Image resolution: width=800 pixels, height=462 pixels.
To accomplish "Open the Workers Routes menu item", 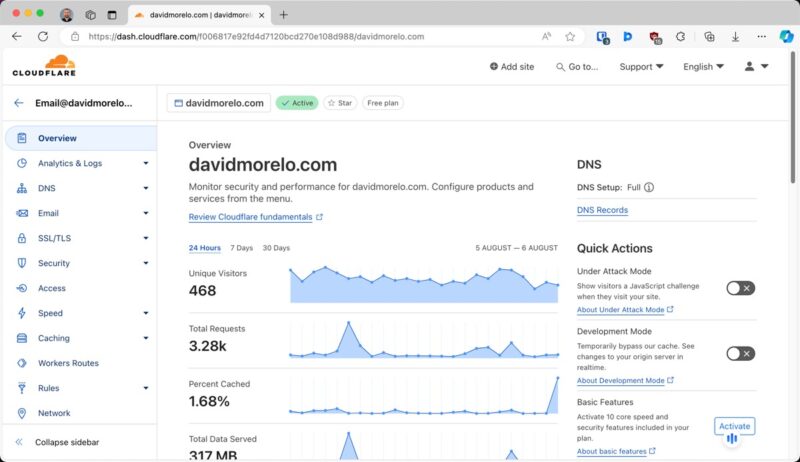I will point(81,363).
